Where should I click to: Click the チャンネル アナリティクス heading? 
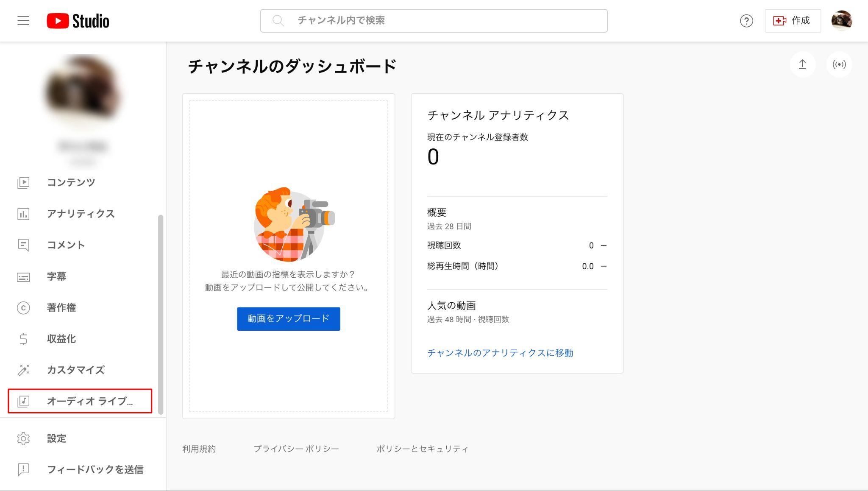click(498, 115)
